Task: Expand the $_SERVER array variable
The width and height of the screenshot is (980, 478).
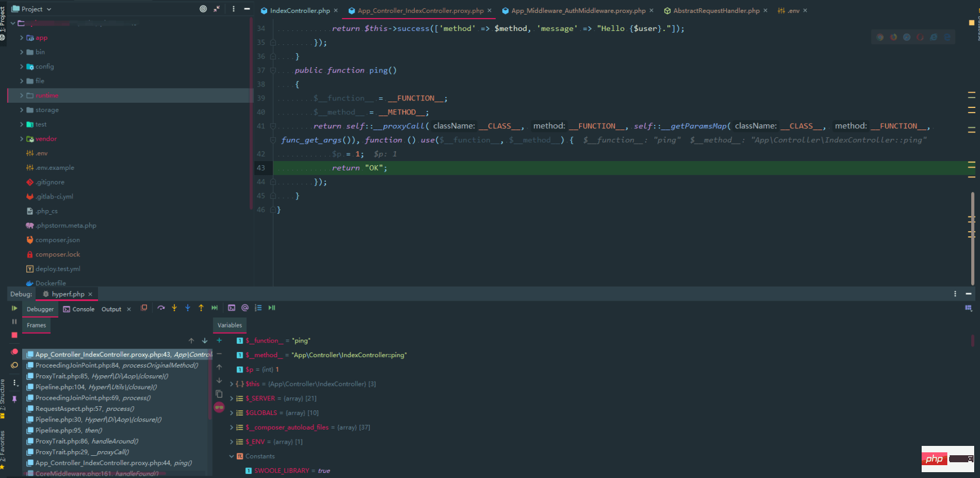Action: (232, 399)
